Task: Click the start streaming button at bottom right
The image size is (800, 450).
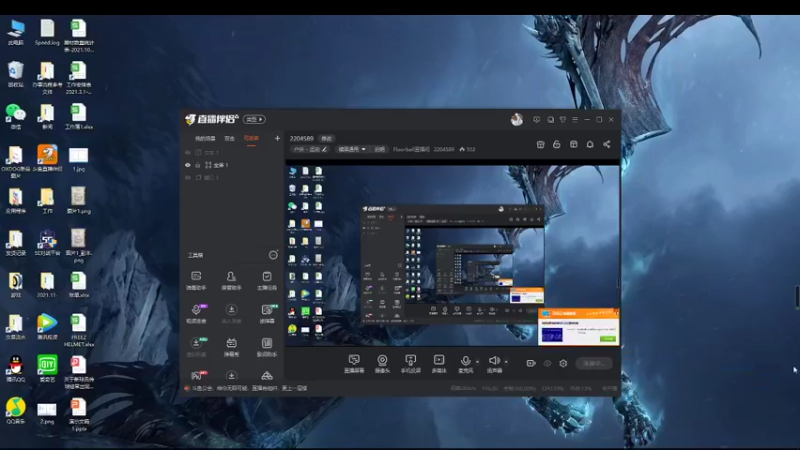Action: 594,363
